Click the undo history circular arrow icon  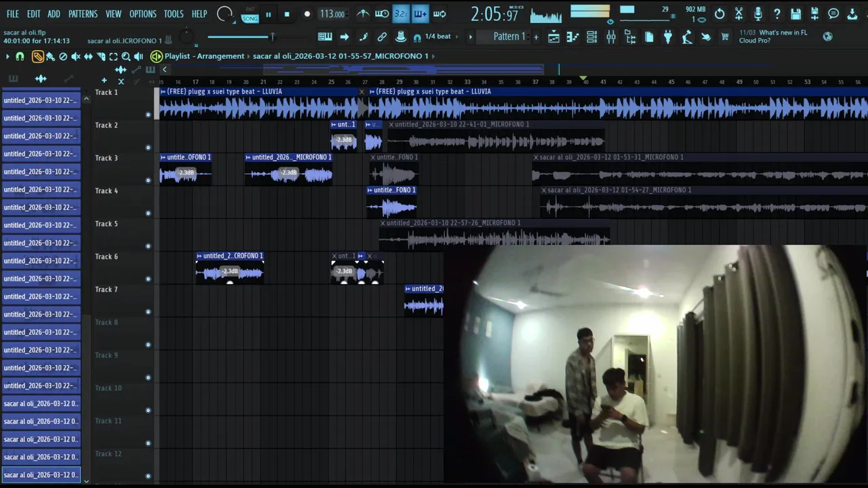[x=719, y=14]
